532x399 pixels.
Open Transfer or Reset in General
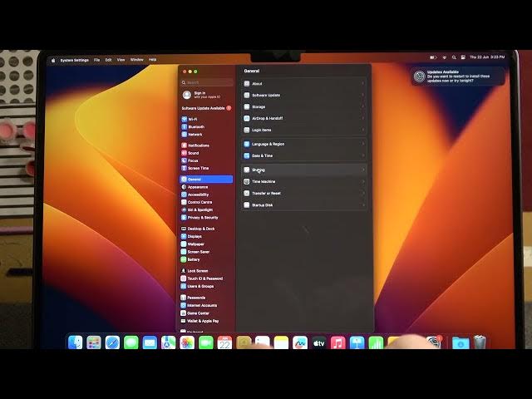[304, 193]
